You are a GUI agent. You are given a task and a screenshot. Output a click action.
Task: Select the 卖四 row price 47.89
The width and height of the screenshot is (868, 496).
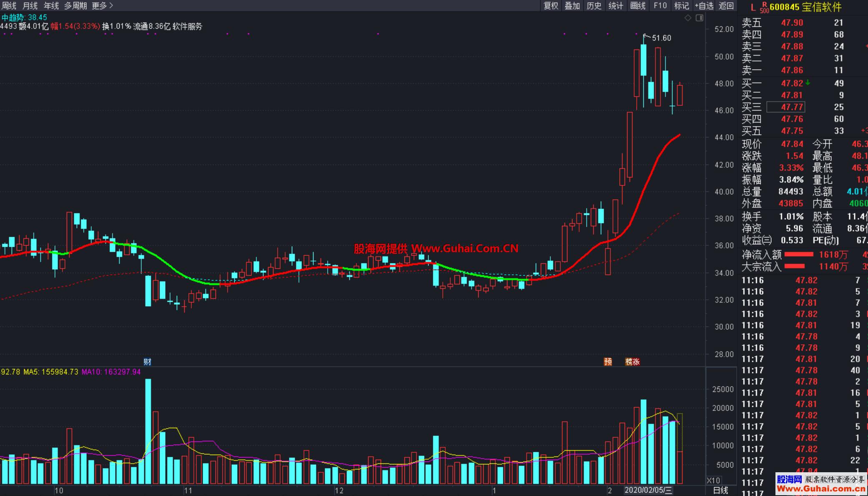tap(792, 34)
